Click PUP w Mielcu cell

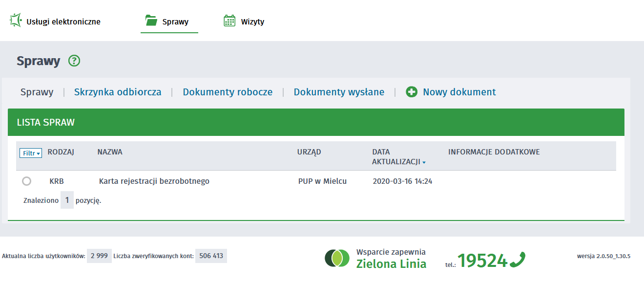click(322, 181)
